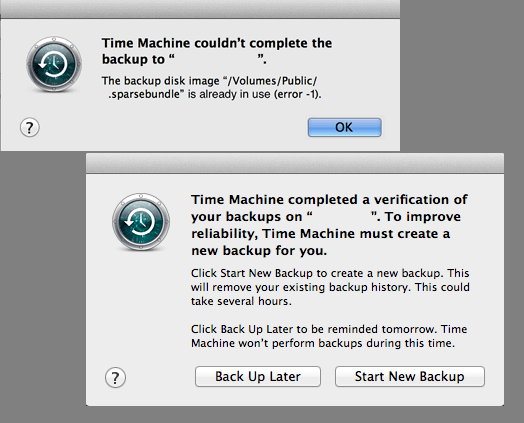
Task: Click the title bar of the backup failed dialog
Action: [x=200, y=9]
